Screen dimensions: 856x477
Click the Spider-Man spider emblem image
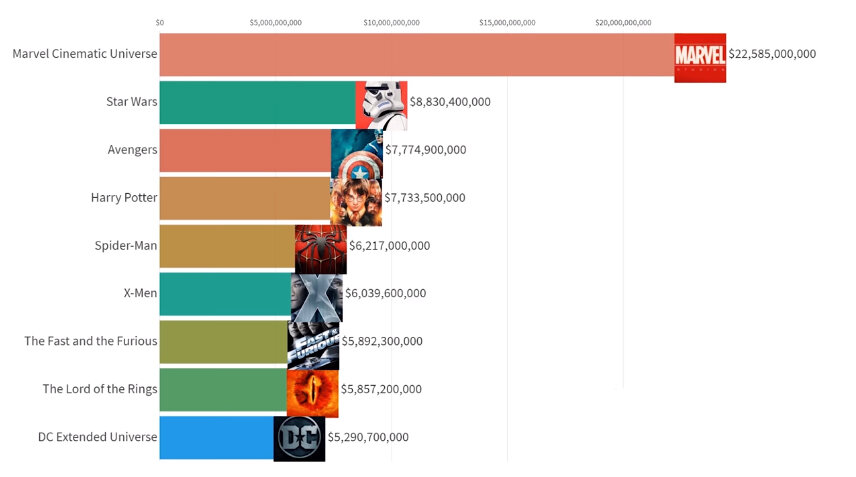point(321,249)
